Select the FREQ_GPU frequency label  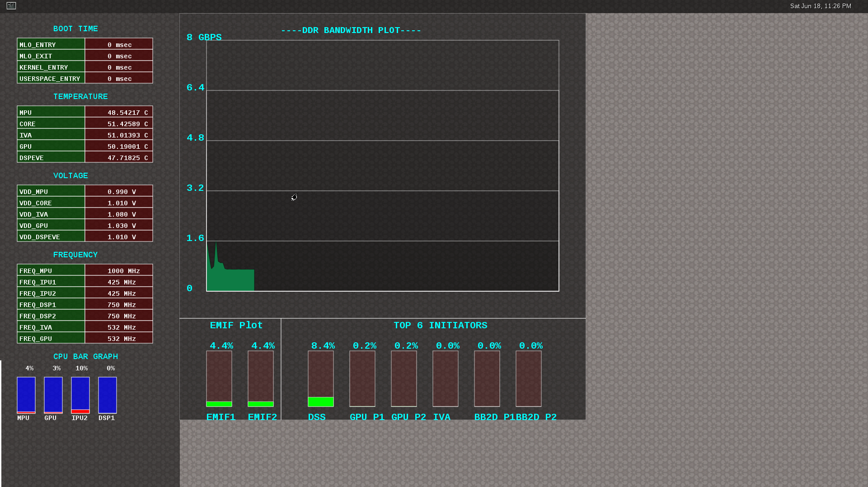click(x=51, y=338)
